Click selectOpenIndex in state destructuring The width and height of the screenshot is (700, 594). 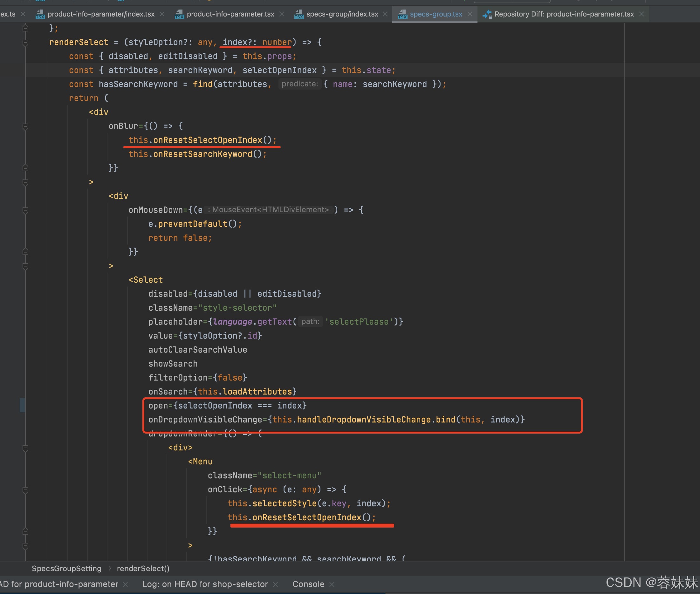pos(279,70)
